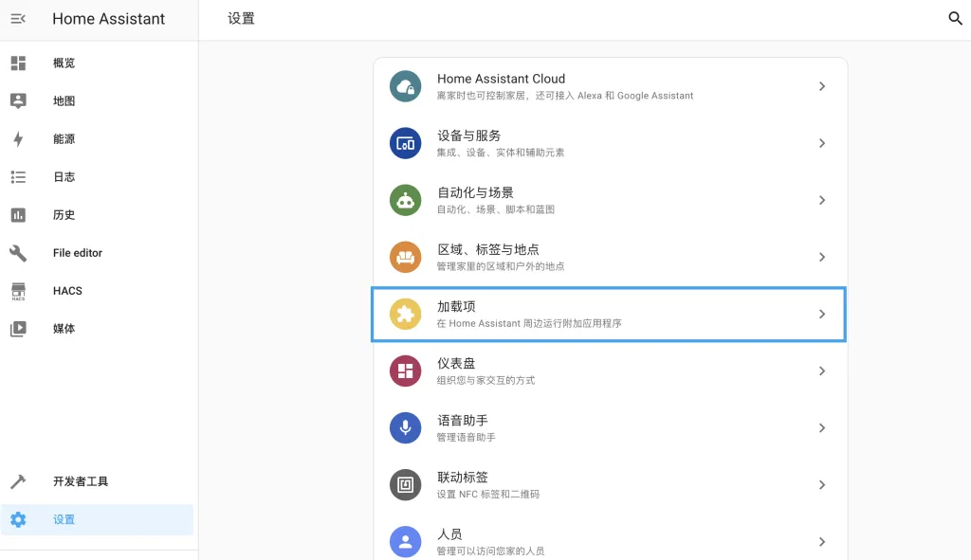Click description 组织您与家交互的方式
This screenshot has width=971, height=560.
click(x=485, y=381)
